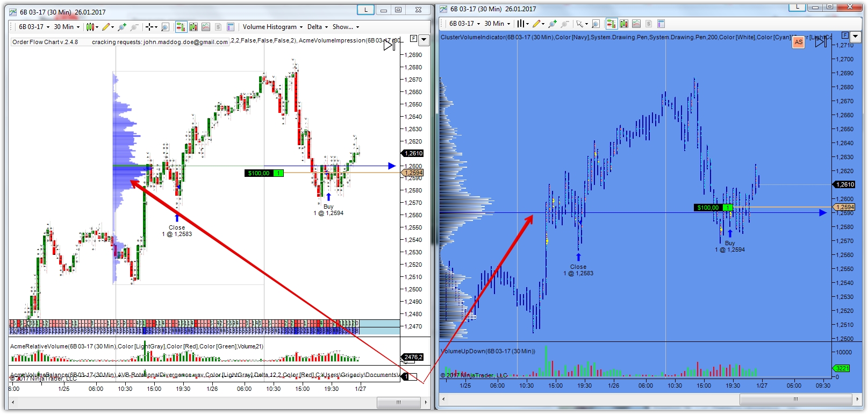Click the $100,00 position marker in left chart

[x=264, y=173]
